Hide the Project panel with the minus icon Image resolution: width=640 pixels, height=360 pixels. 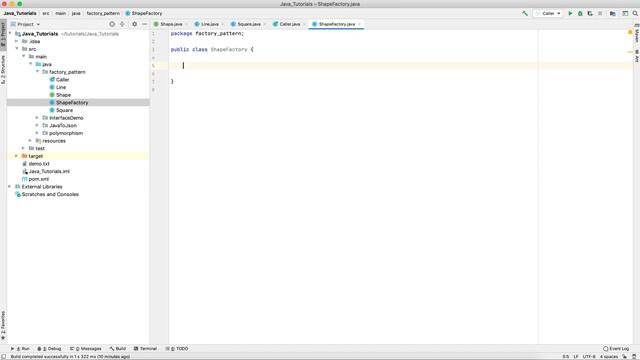(x=144, y=24)
